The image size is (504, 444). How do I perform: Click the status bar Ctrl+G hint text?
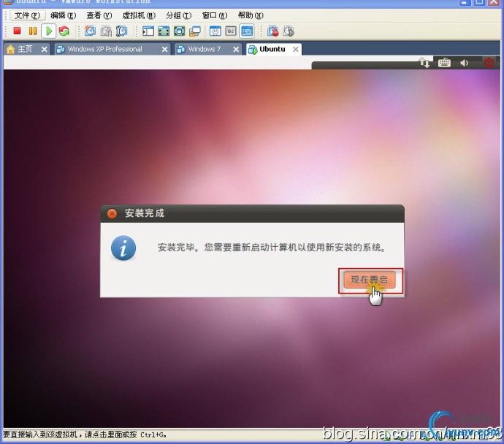[85, 435]
